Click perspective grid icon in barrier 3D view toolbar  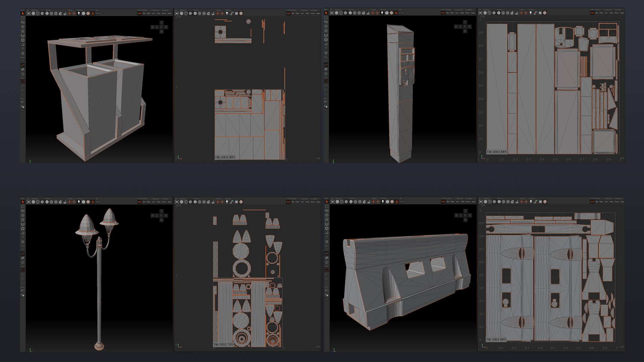[x=396, y=201]
